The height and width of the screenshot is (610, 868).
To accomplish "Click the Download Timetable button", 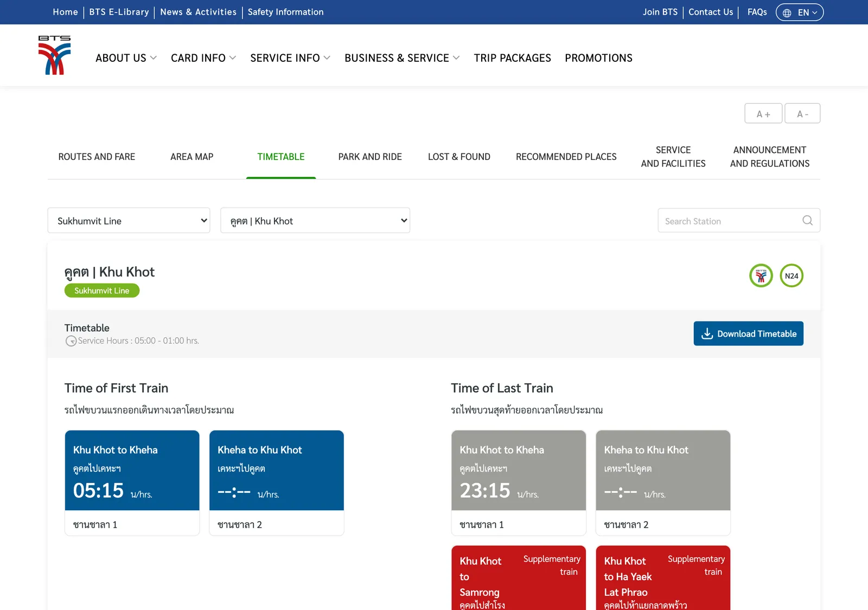I will [x=748, y=333].
